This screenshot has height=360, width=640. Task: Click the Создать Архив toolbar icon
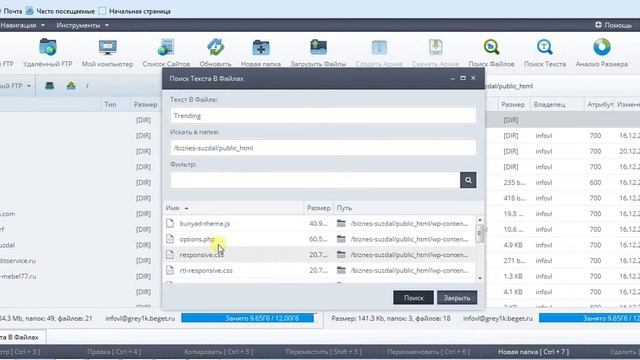click(x=379, y=47)
